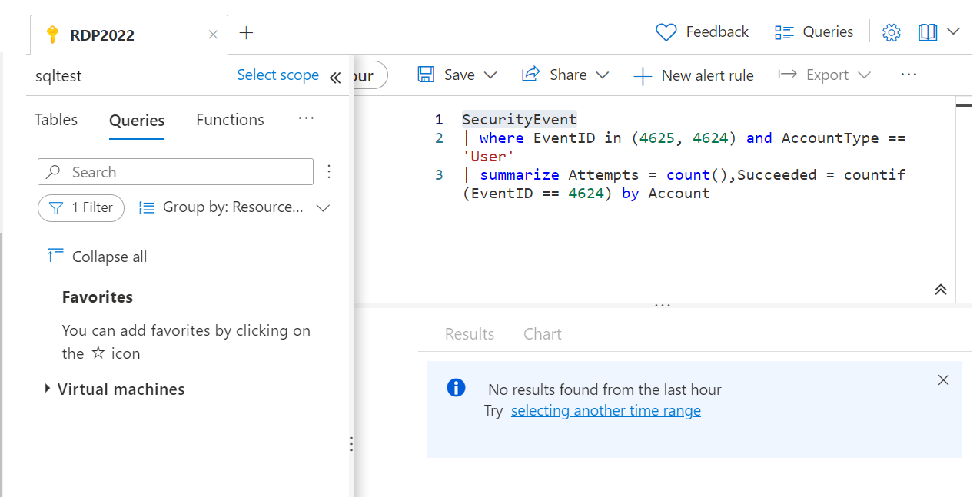
Task: Expand the Save dropdown arrow
Action: [x=490, y=75]
